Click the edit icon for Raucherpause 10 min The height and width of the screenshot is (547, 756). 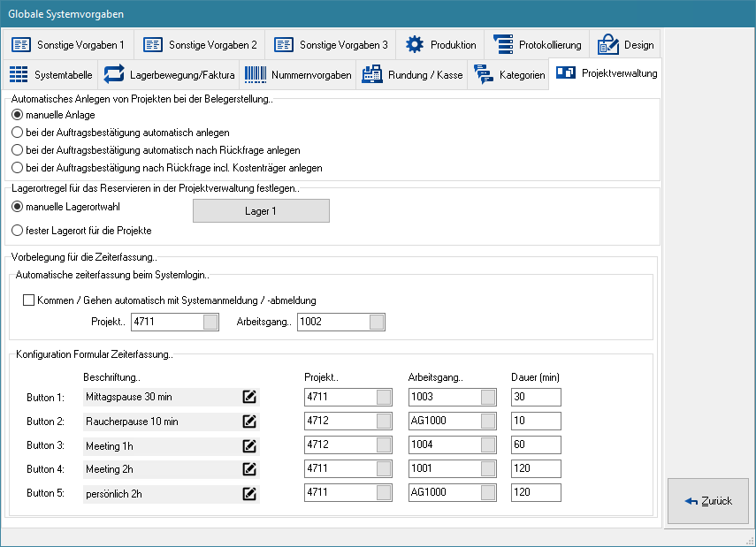click(x=249, y=422)
